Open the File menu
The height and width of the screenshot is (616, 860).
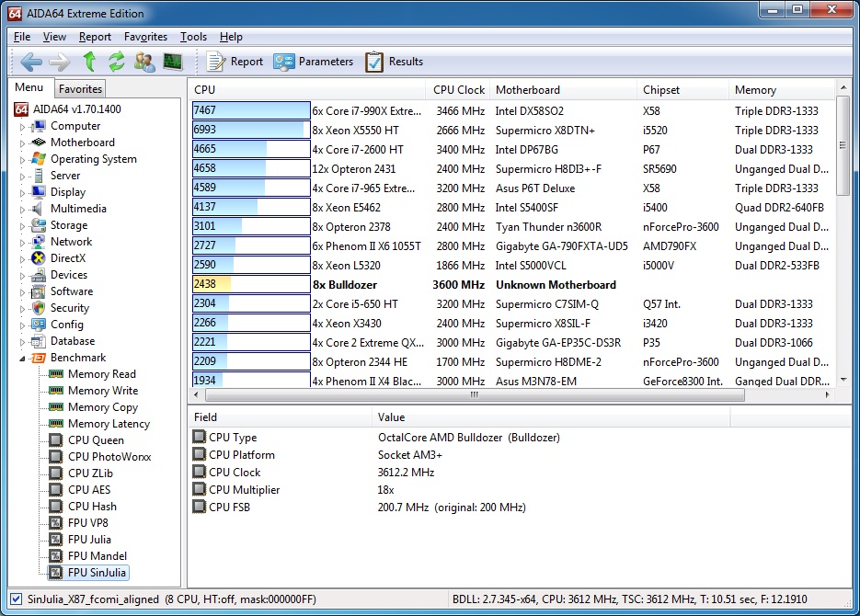point(22,37)
